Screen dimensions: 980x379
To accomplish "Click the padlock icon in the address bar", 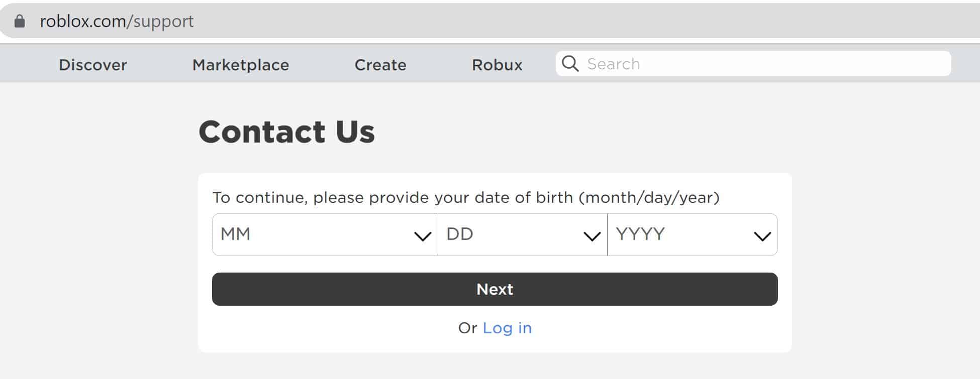I will coord(20,21).
